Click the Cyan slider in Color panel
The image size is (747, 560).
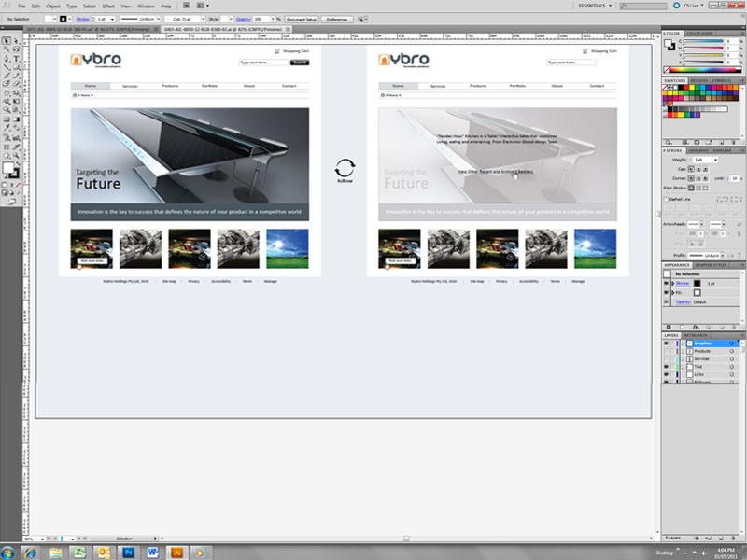tap(704, 41)
